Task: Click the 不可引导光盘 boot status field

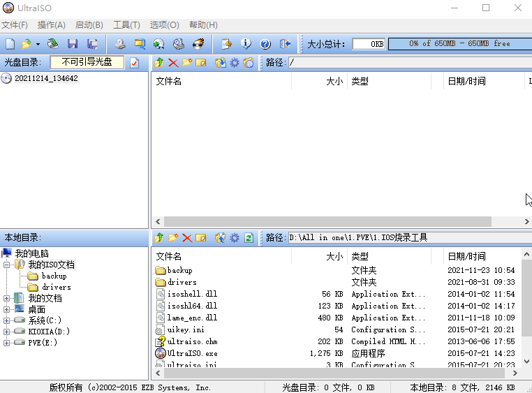Action: [87, 62]
